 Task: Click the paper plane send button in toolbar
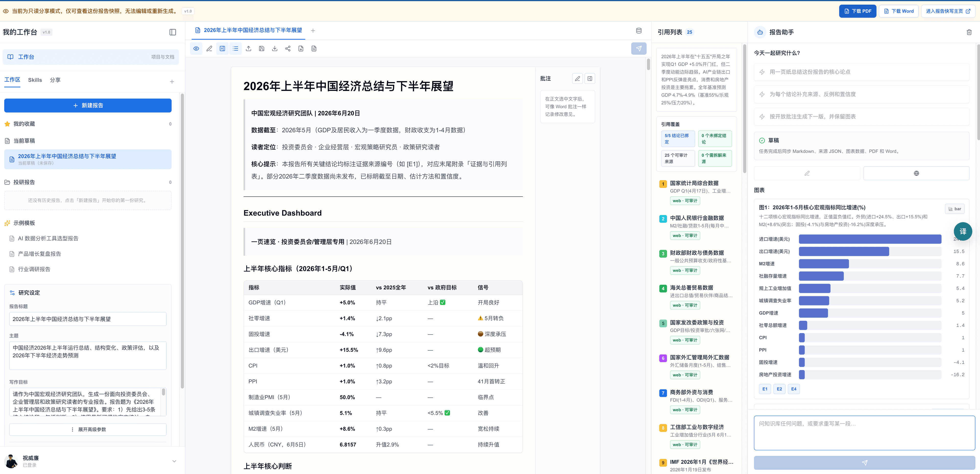pyautogui.click(x=639, y=48)
